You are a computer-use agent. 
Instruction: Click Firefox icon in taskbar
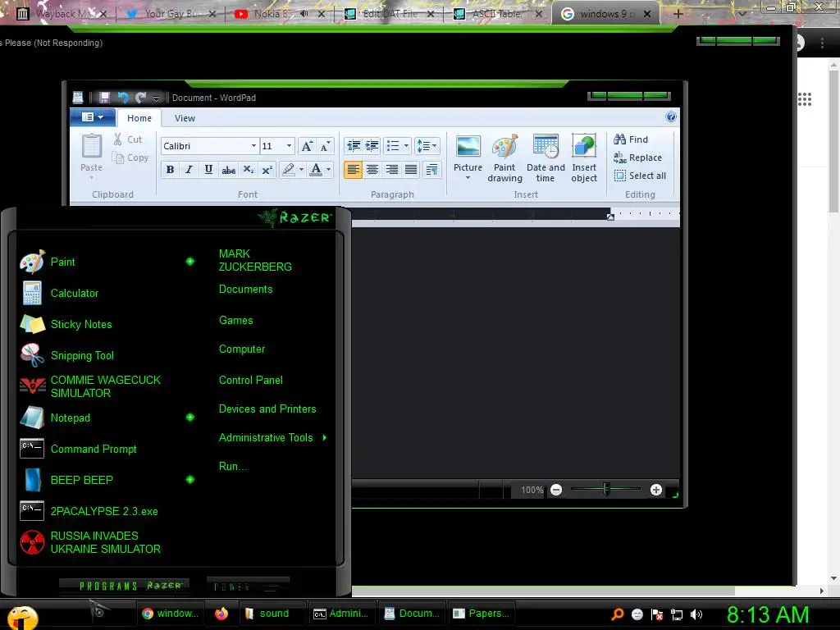221,614
